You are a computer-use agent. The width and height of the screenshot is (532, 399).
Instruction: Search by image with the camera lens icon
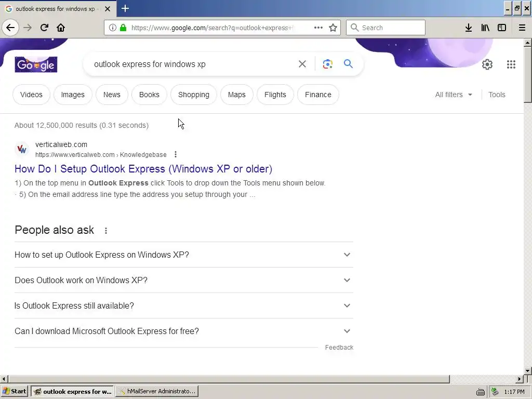(327, 64)
